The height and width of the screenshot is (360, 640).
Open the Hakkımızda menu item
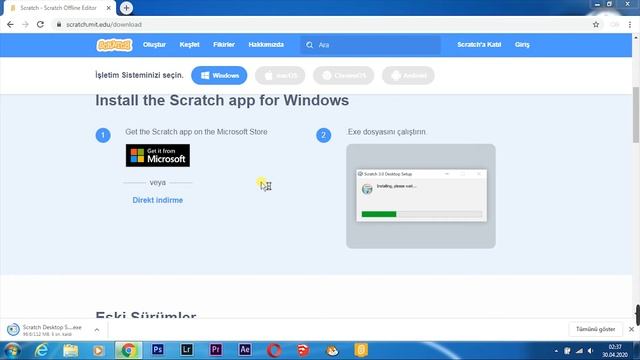(x=266, y=44)
